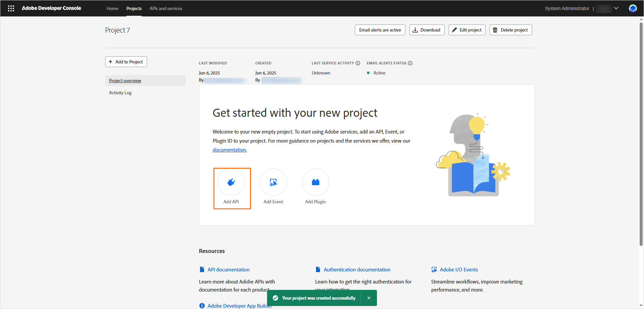Screen dimensions: 644x309
Task: Open Adobe I/O Events link
Action: pos(459,269)
